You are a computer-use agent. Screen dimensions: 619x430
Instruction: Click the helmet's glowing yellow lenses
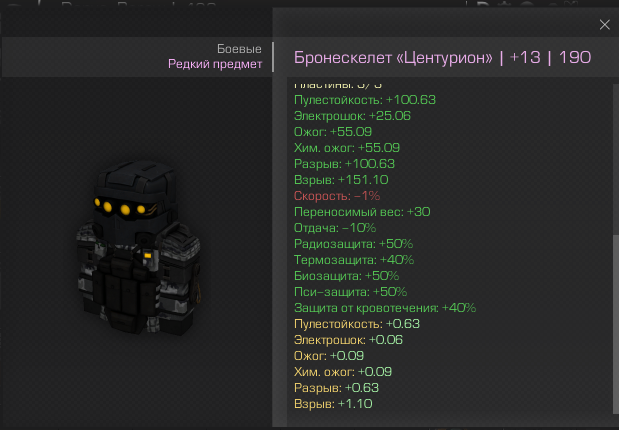[x=120, y=208]
